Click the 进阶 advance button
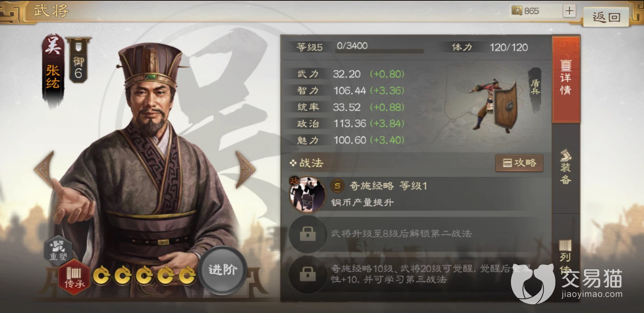 [x=223, y=270]
